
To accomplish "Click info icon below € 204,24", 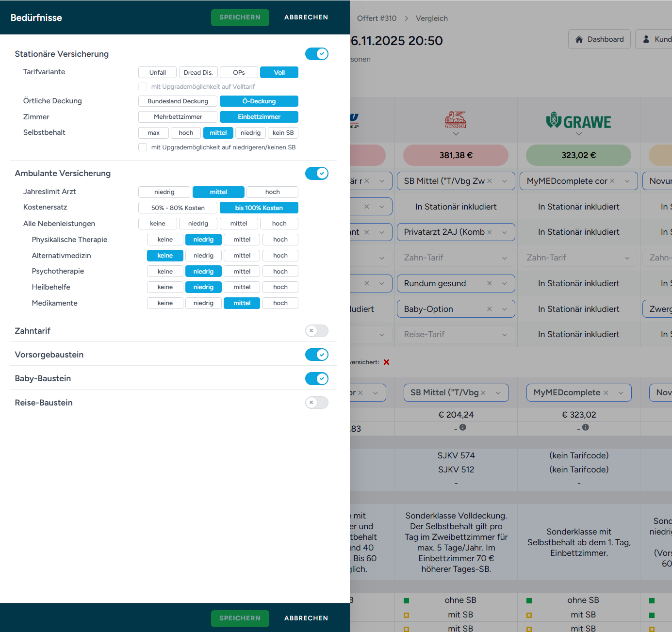I will click(463, 427).
